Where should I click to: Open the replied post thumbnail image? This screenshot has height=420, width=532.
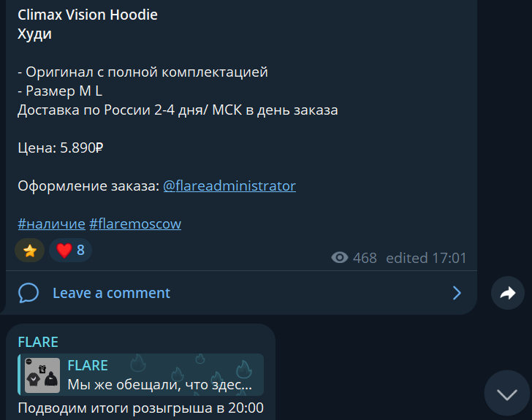(42, 375)
